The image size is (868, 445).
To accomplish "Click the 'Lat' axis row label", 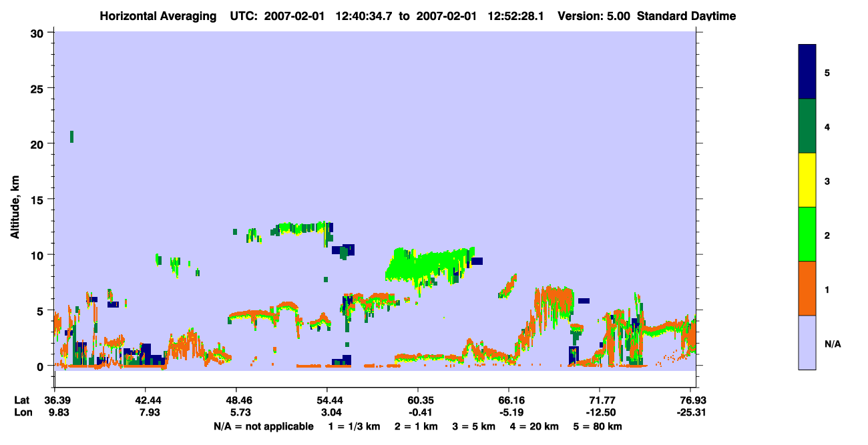I will (x=23, y=400).
